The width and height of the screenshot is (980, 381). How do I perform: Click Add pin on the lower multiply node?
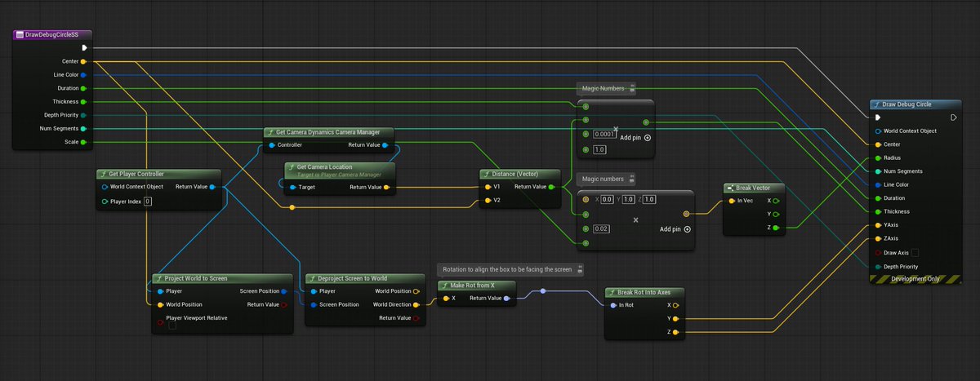pyautogui.click(x=675, y=229)
